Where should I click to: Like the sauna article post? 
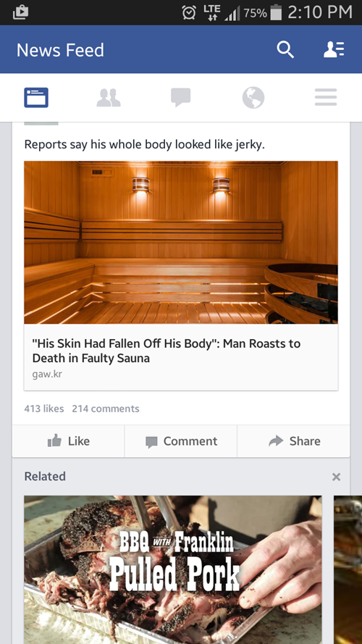tap(69, 441)
